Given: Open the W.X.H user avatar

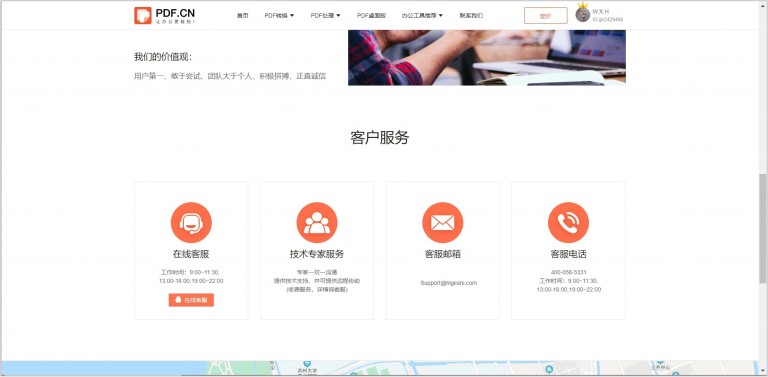Looking at the screenshot, I should click(582, 15).
